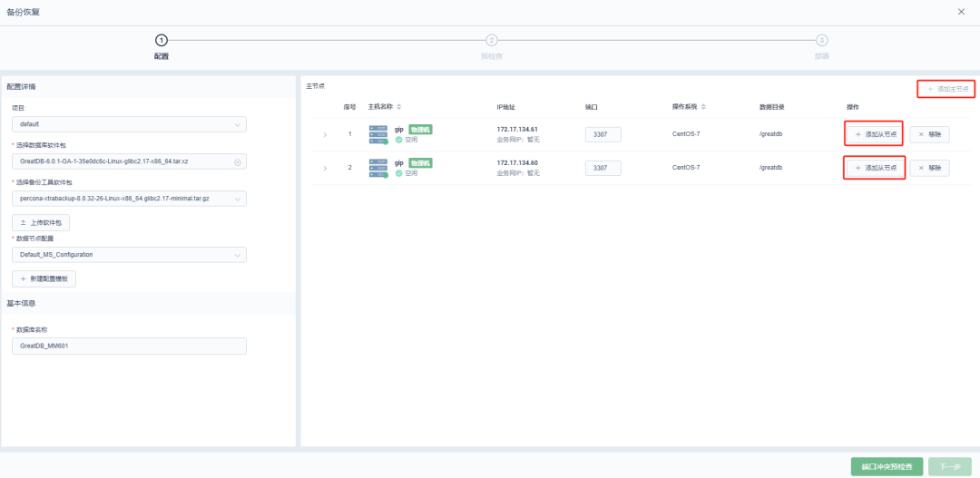Close the 备份恢复 dialog with the X
Viewport: 980px width, 478px height.
961,11
